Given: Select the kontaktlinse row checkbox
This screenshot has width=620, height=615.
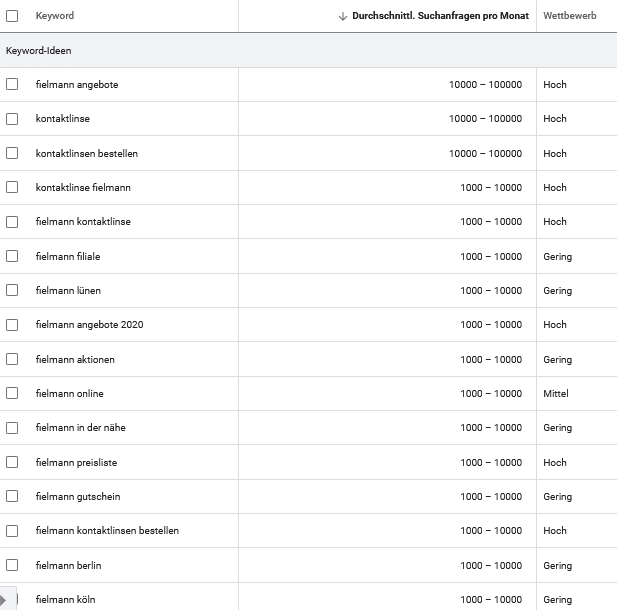Looking at the screenshot, I should pos(12,119).
